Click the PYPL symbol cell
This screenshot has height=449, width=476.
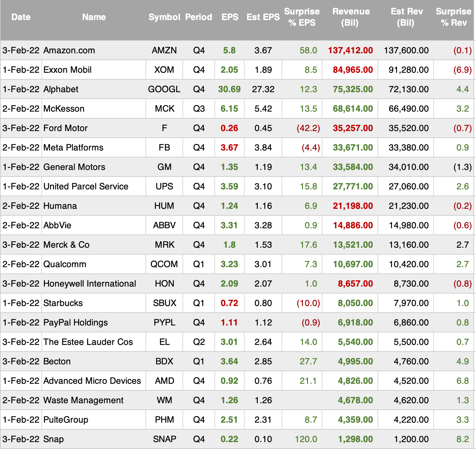(x=164, y=322)
